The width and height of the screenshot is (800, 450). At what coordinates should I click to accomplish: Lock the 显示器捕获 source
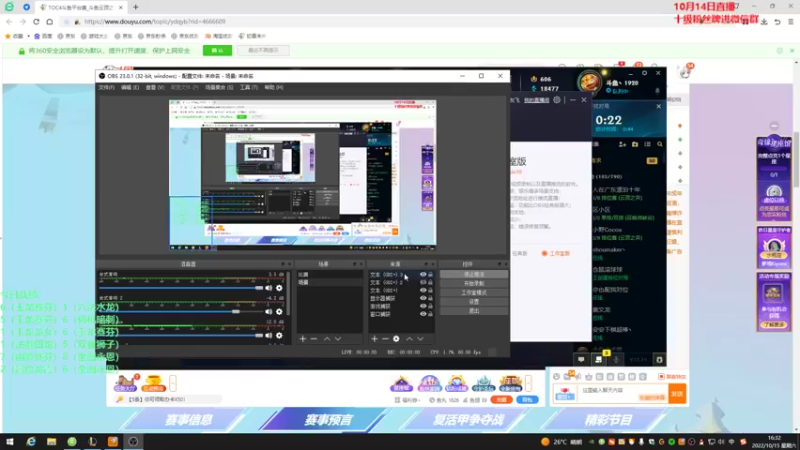430,298
